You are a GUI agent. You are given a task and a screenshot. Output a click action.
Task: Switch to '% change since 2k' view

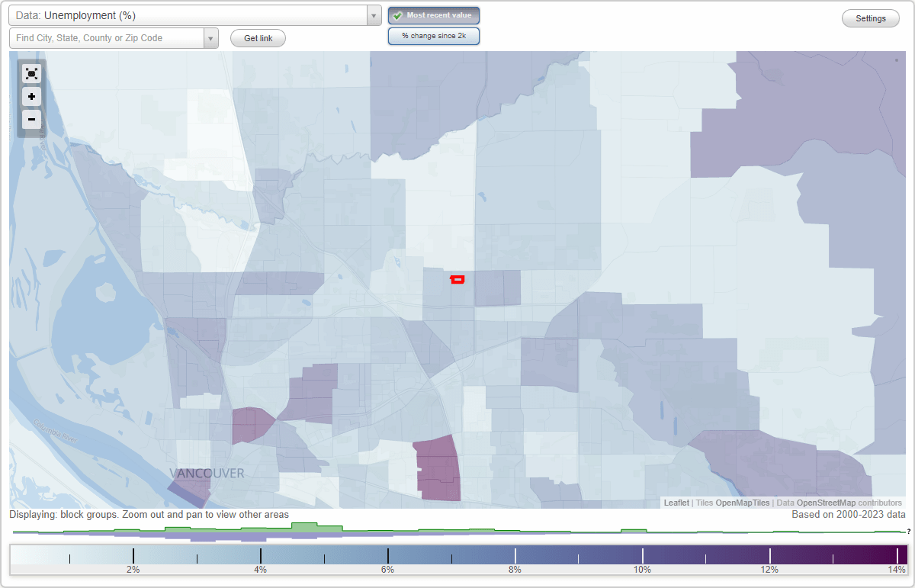[x=434, y=35]
